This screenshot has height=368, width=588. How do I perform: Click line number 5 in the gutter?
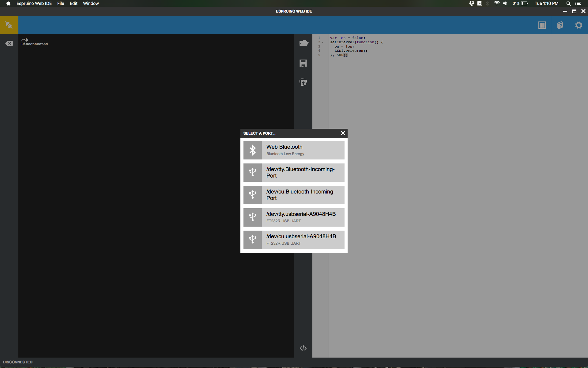click(x=319, y=55)
